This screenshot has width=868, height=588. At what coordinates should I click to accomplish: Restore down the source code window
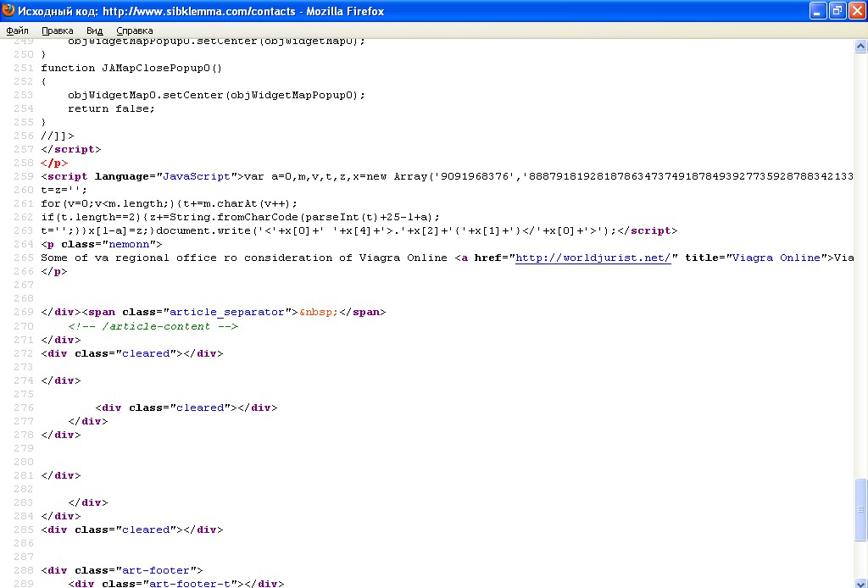(x=837, y=10)
